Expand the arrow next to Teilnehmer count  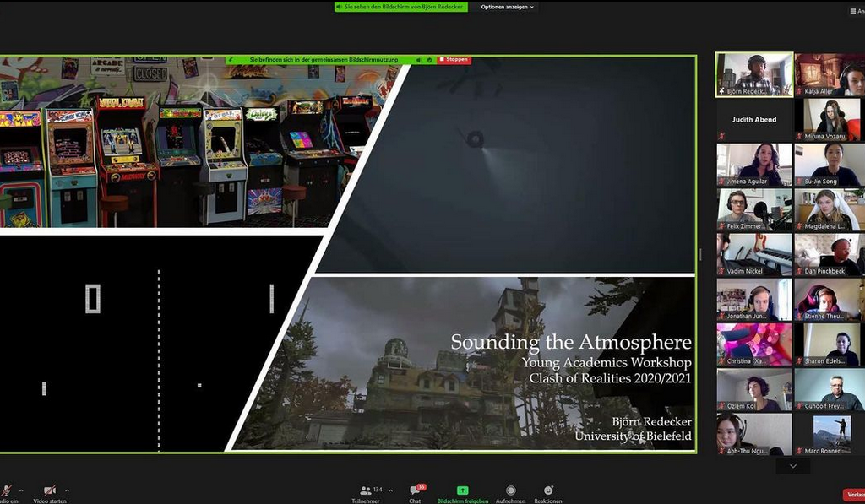click(x=390, y=490)
